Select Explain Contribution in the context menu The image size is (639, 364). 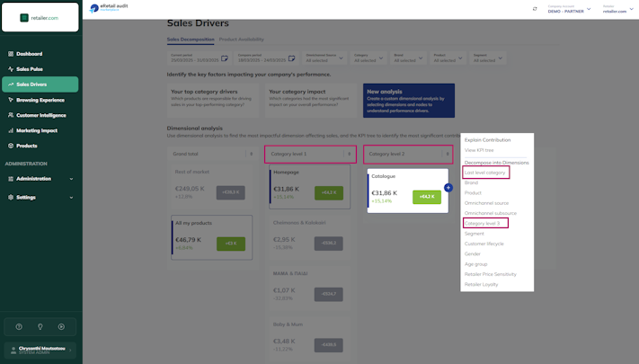pyautogui.click(x=487, y=140)
